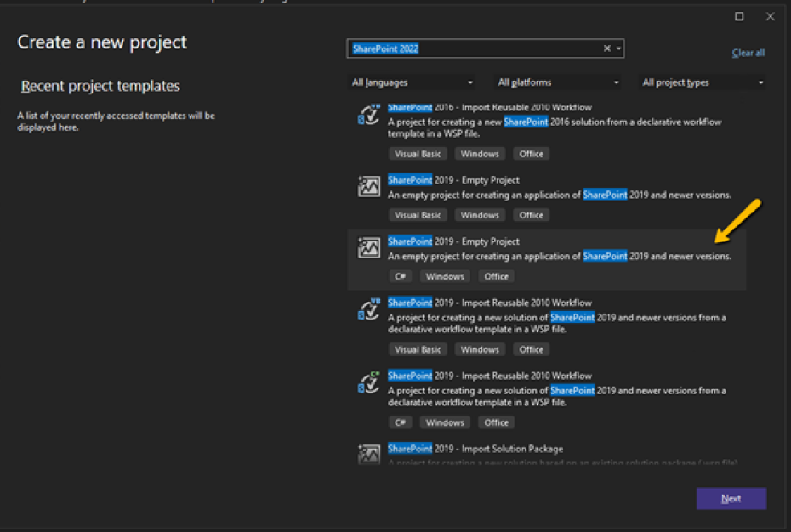This screenshot has width=791, height=532.
Task: Click the Clear all link
Action: 748,53
